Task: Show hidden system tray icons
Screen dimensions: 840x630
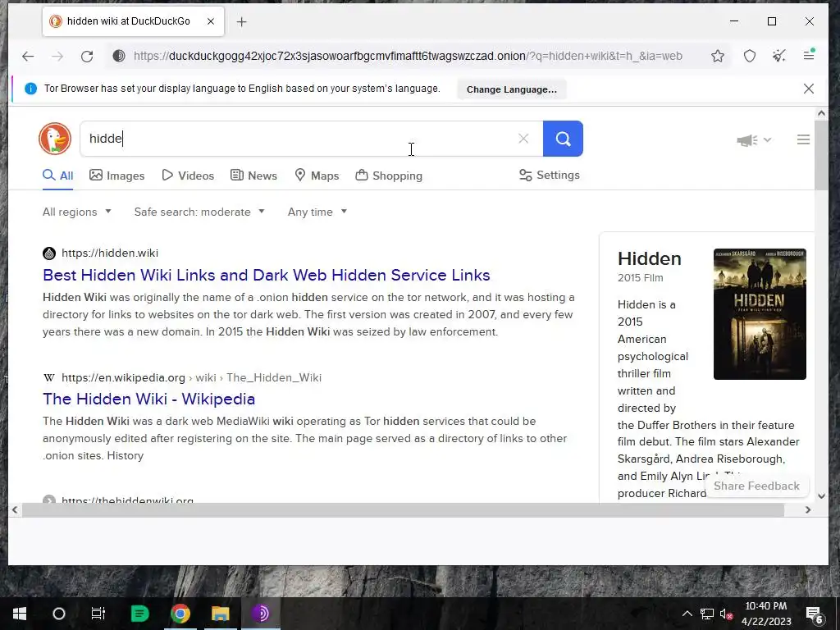Action: tap(687, 614)
